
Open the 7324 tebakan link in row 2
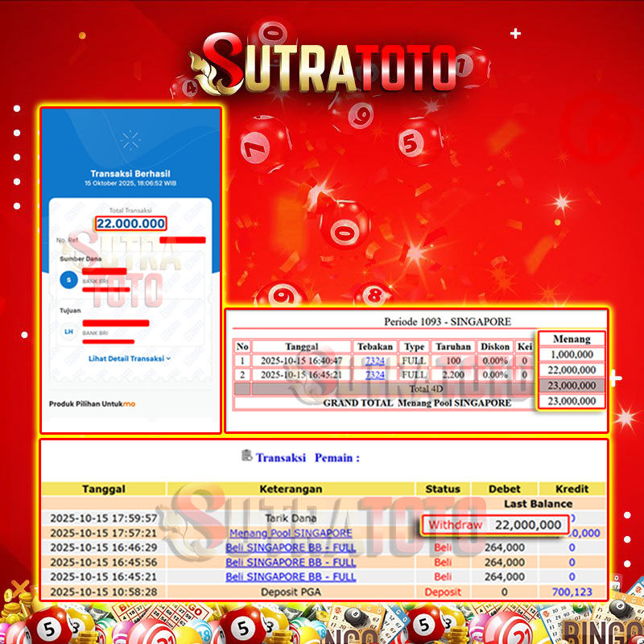click(x=374, y=375)
